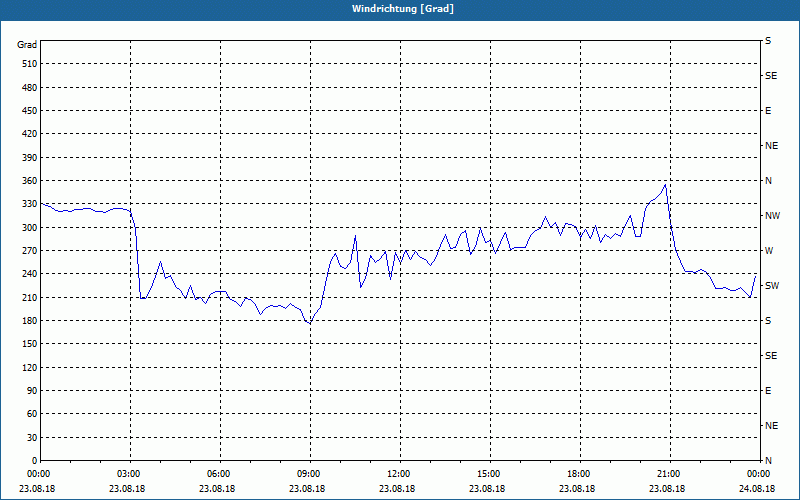Select the 18:00 time label
The width and height of the screenshot is (800, 500).
pos(580,474)
